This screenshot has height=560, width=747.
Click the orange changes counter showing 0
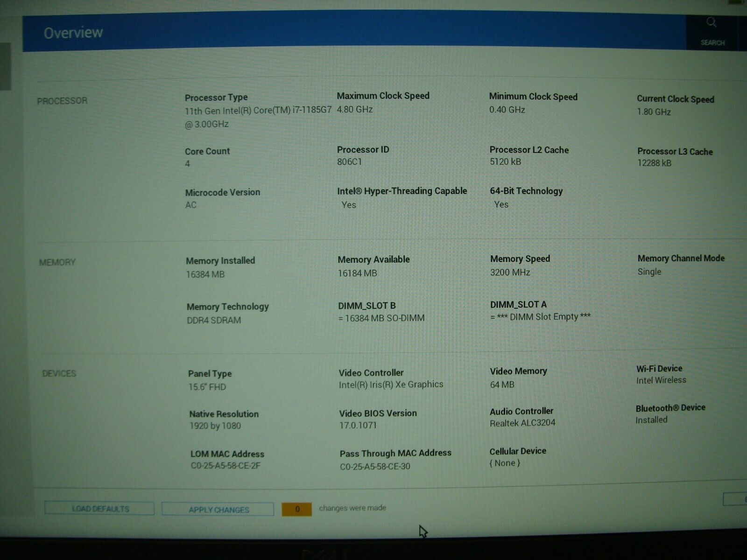296,509
